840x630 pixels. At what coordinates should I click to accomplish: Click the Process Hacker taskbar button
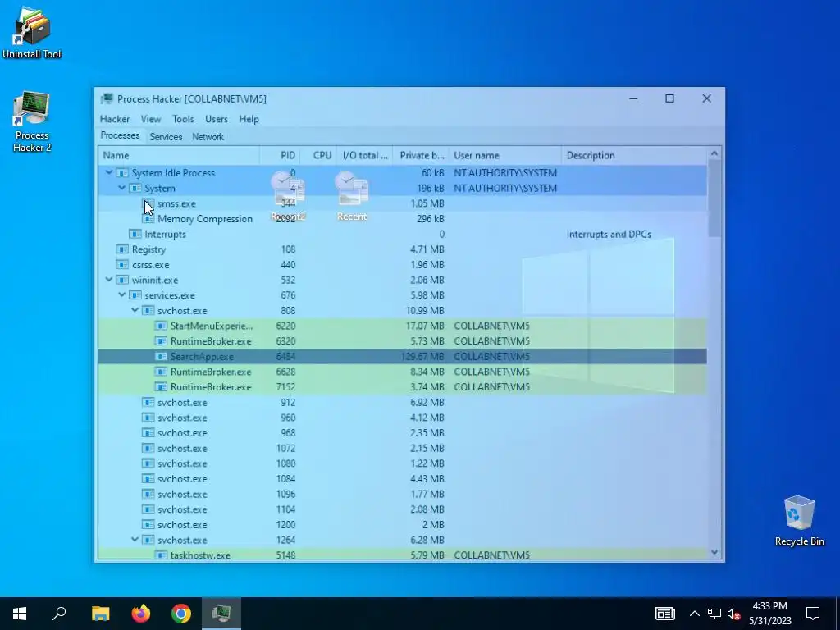[221, 614]
